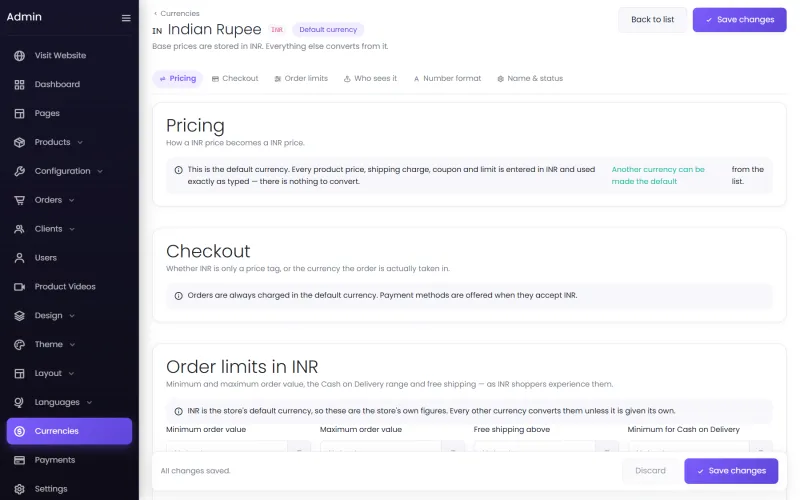Click the top Save changes button
Image resolution: width=800 pixels, height=500 pixels.
click(x=739, y=20)
